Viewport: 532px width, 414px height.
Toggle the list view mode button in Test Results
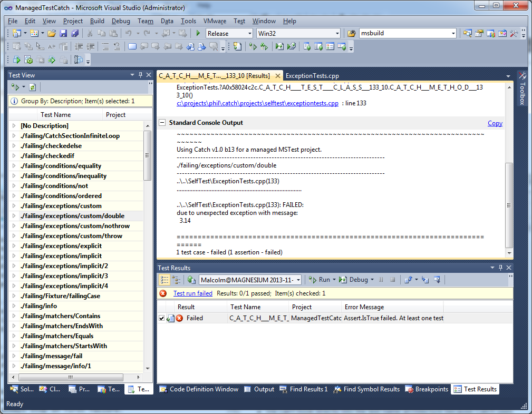(164, 280)
